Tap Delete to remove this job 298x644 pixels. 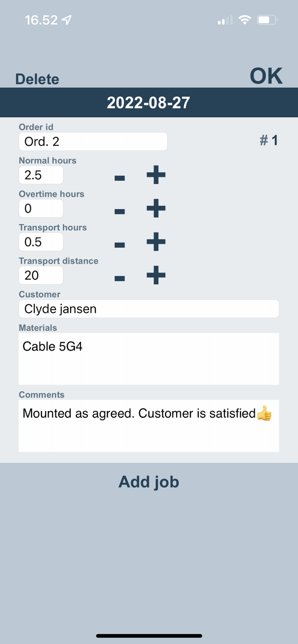[37, 79]
